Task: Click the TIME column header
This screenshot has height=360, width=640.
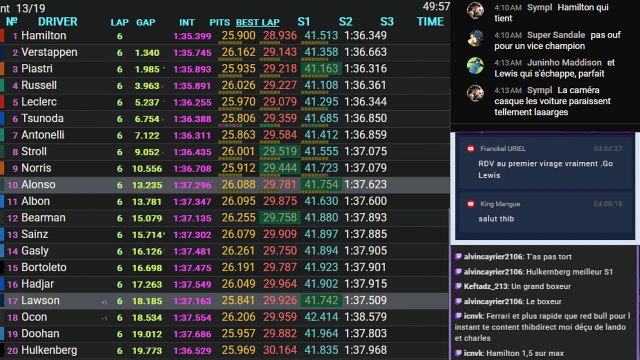Action: [x=430, y=22]
